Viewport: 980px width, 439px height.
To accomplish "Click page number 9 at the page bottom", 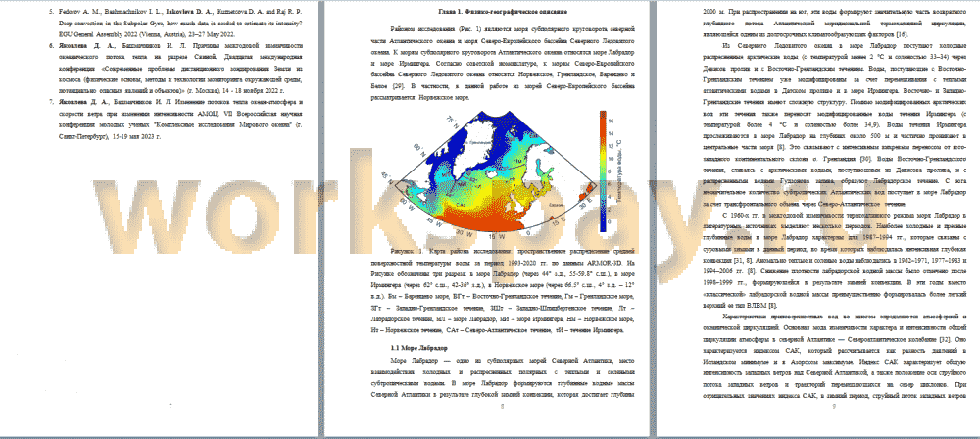I will tap(835, 407).
